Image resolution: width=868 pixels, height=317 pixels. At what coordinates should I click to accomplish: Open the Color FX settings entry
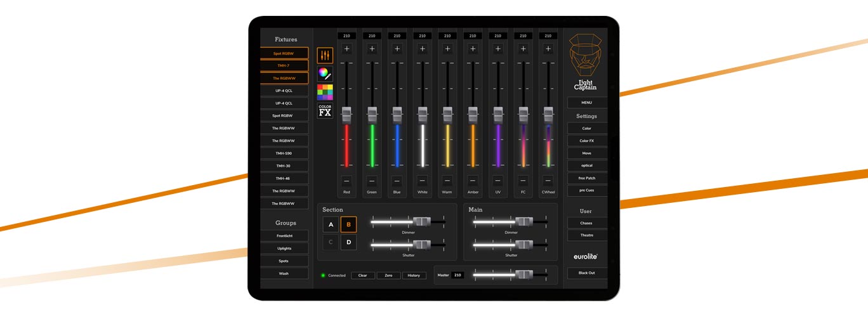point(586,141)
